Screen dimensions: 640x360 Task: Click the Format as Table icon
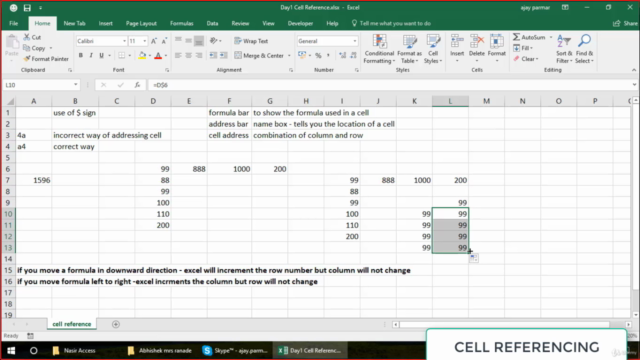coord(409,42)
